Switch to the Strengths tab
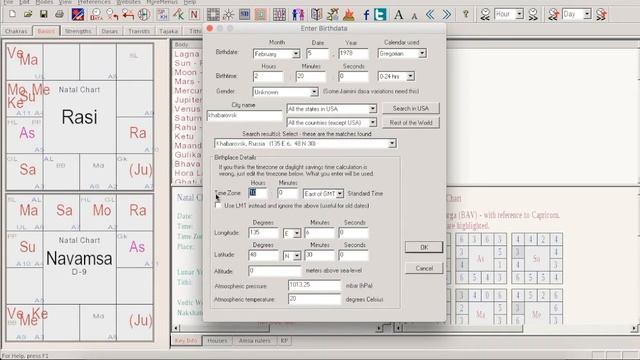This screenshot has width=640, height=360. tap(78, 31)
